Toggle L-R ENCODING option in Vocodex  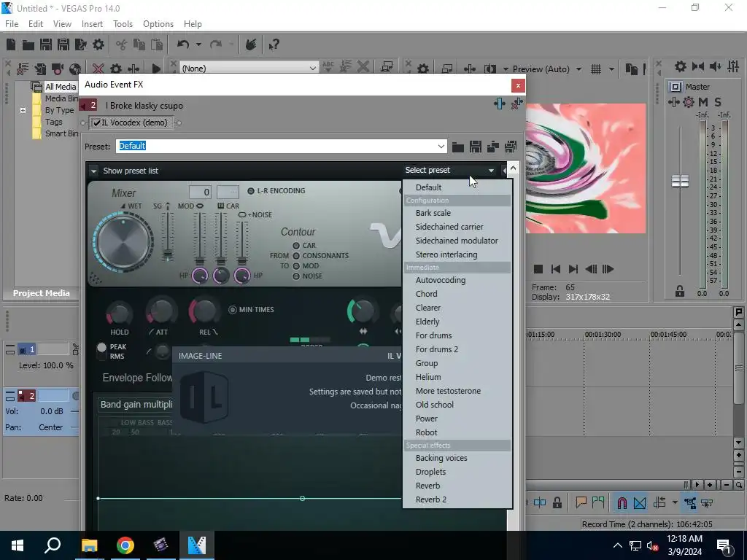click(x=251, y=191)
